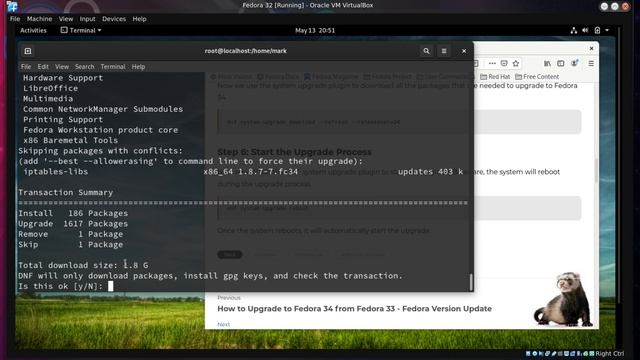The height and width of the screenshot is (360, 640).
Task: Click the 'Transaction Summary' text in terminal
Action: [x=65, y=192]
